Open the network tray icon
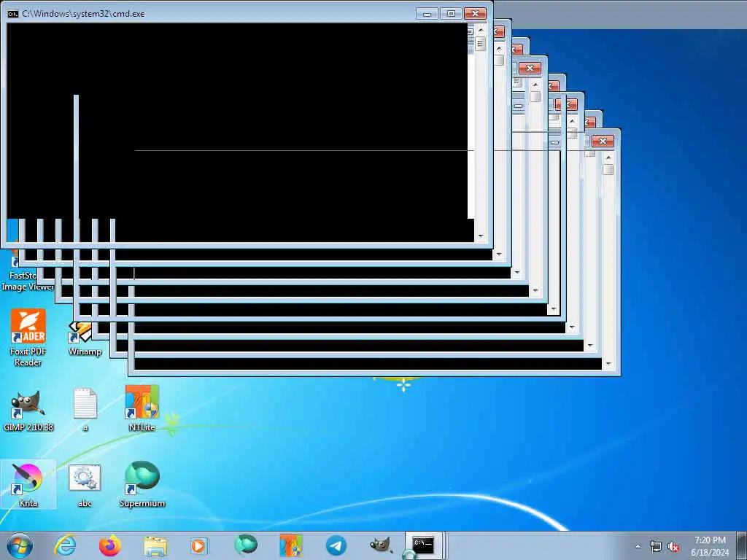747x560 pixels. [x=656, y=547]
